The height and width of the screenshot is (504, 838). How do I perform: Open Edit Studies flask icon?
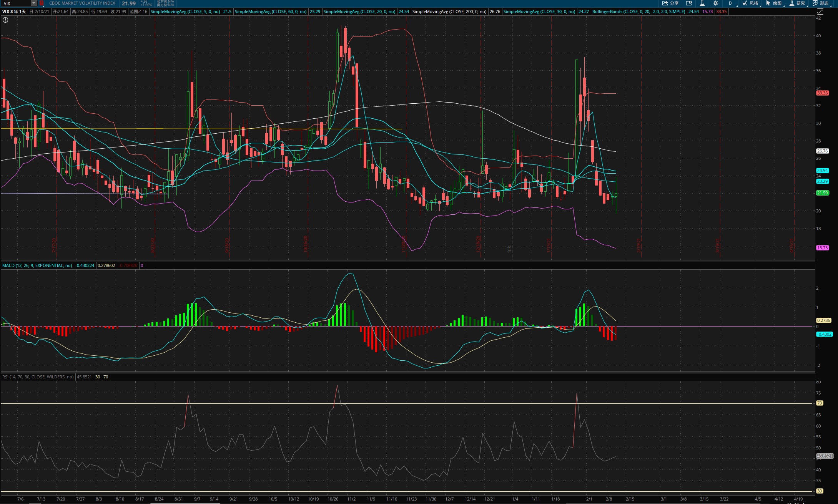pos(702,3)
